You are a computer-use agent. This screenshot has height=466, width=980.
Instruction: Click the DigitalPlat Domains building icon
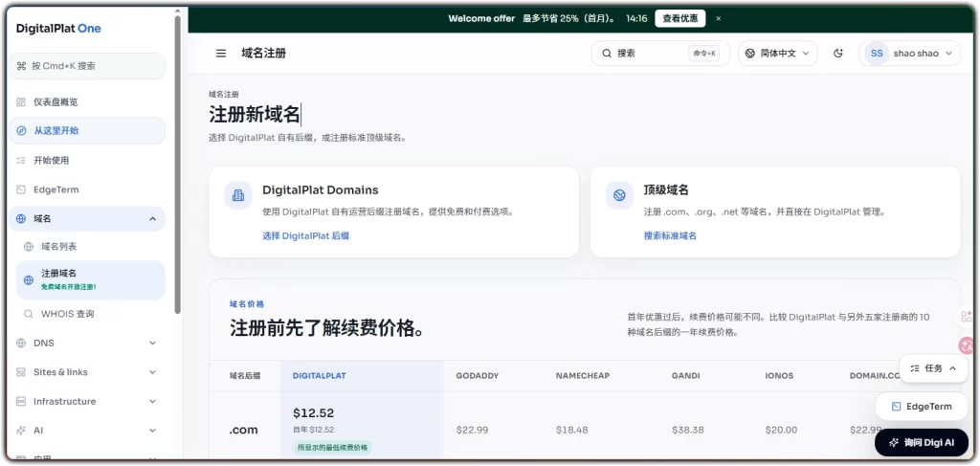click(x=238, y=195)
